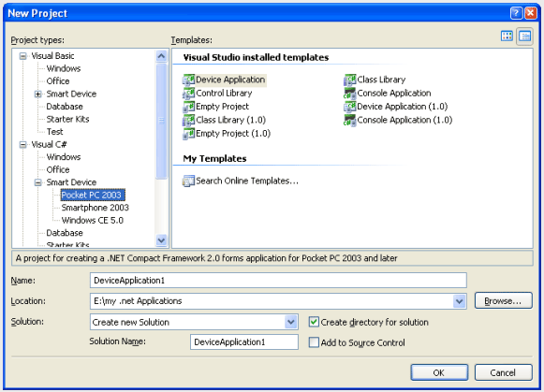Viewport: 544px width, 392px height.
Task: Collapse Smart Device under Visual C#
Action: pos(38,182)
